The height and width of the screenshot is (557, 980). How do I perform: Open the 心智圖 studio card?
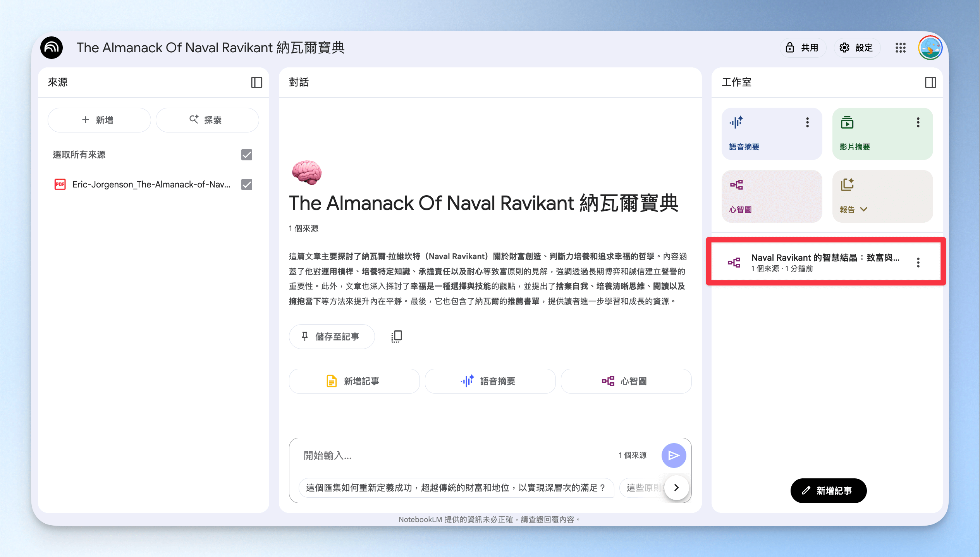coord(772,196)
